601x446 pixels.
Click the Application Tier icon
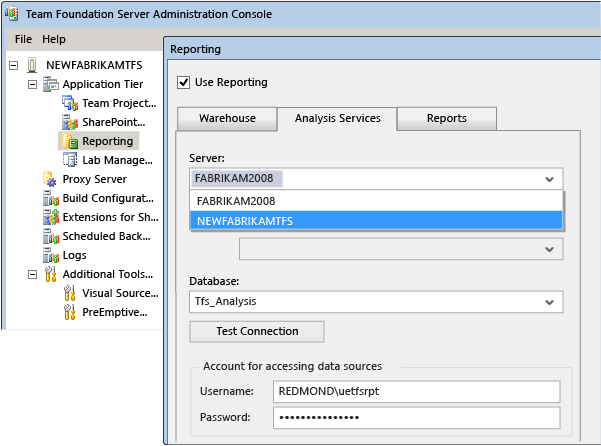(x=51, y=84)
